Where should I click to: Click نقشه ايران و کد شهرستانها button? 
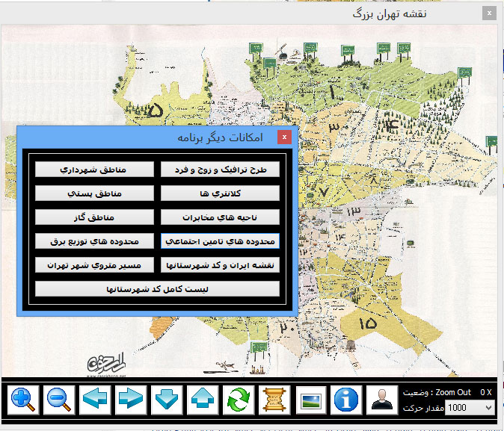coord(220,265)
